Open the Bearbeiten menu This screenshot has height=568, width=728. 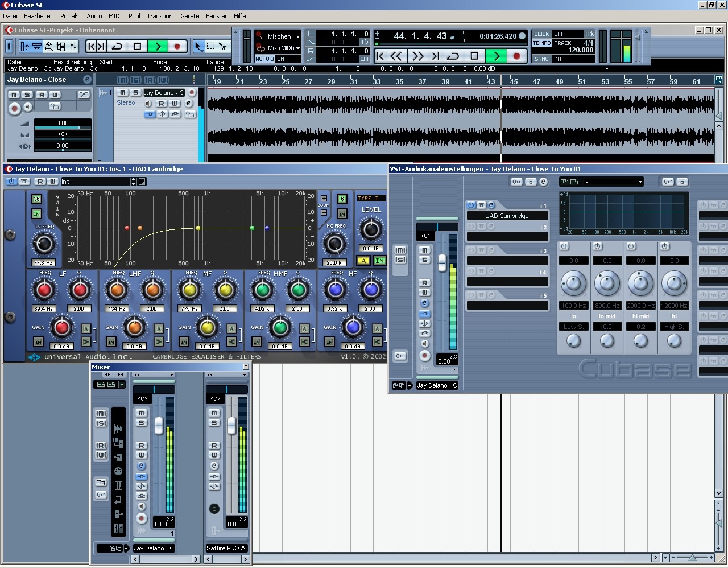39,16
